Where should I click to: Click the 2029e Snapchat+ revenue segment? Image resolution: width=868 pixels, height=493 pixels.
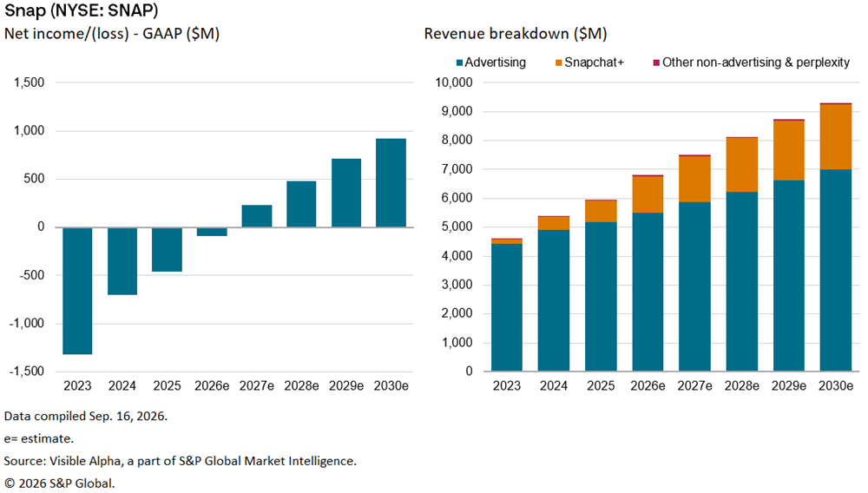click(x=789, y=150)
